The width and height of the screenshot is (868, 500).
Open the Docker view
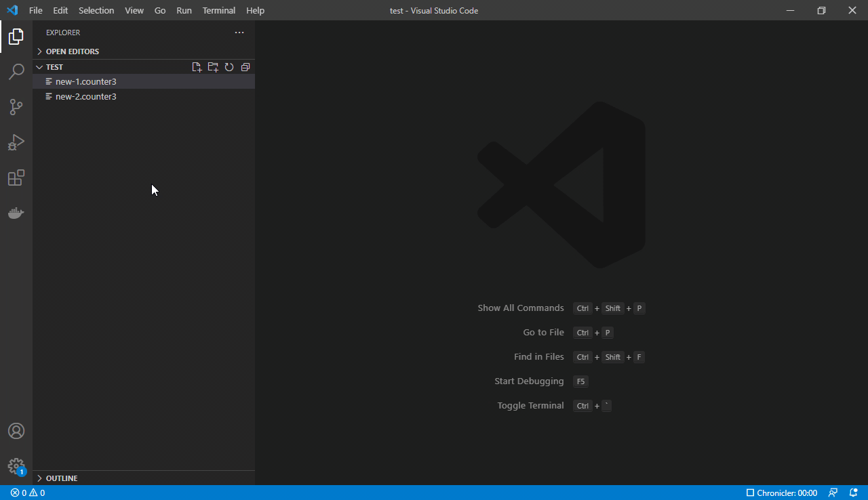pyautogui.click(x=16, y=213)
